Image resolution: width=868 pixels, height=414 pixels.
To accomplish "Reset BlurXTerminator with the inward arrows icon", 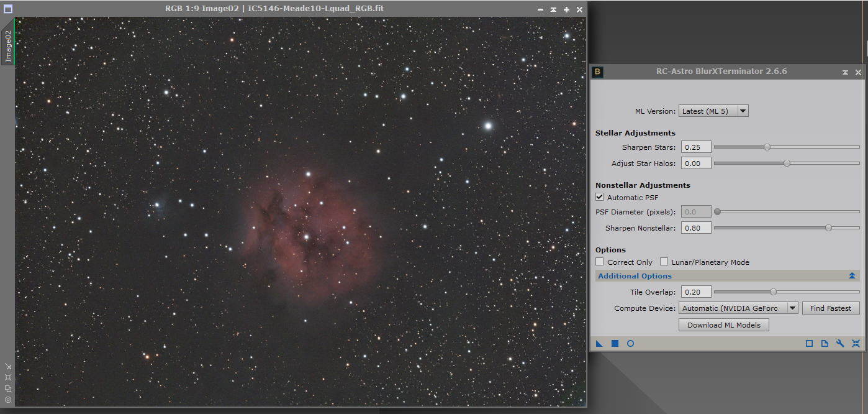I will click(x=856, y=343).
